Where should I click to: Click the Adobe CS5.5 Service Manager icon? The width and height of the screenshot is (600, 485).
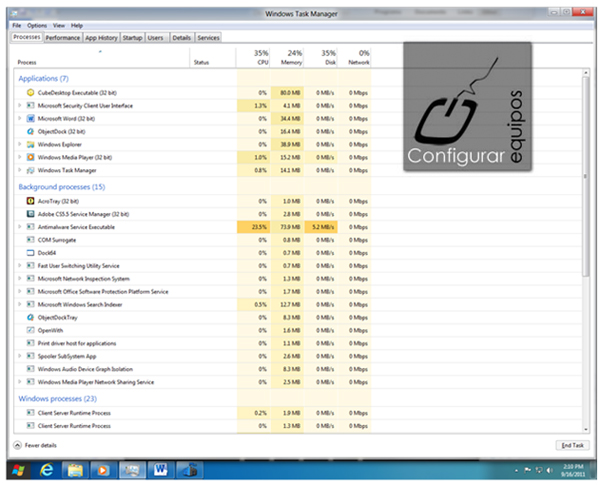pyautogui.click(x=30, y=214)
